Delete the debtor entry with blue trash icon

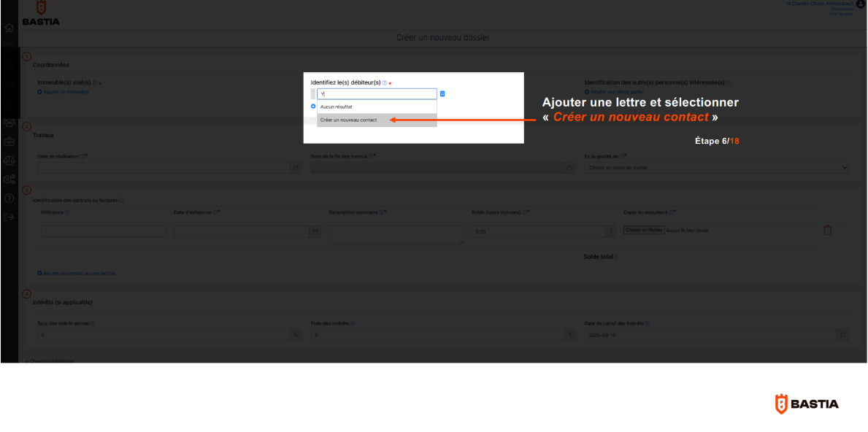point(442,94)
